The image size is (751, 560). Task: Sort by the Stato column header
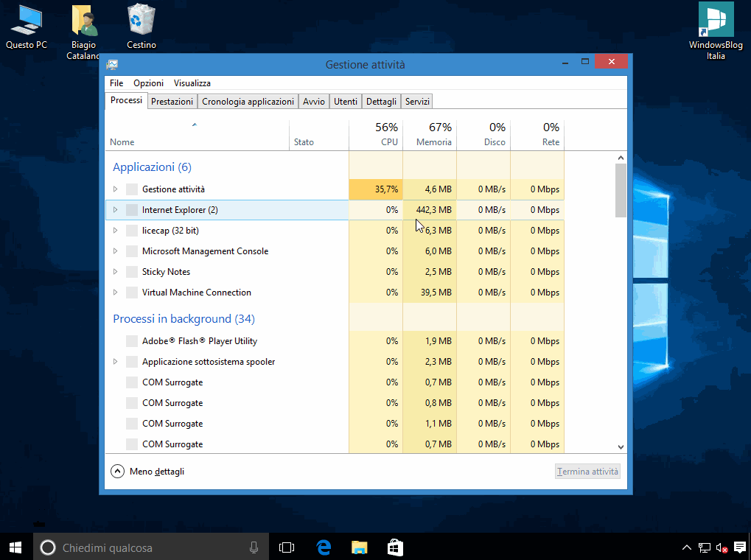[x=318, y=135]
